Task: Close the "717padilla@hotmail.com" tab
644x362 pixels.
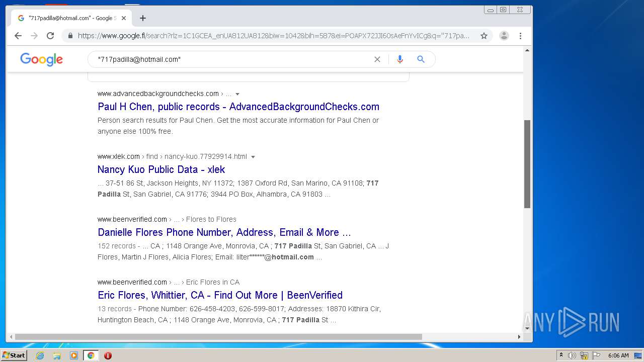Action: click(x=124, y=18)
